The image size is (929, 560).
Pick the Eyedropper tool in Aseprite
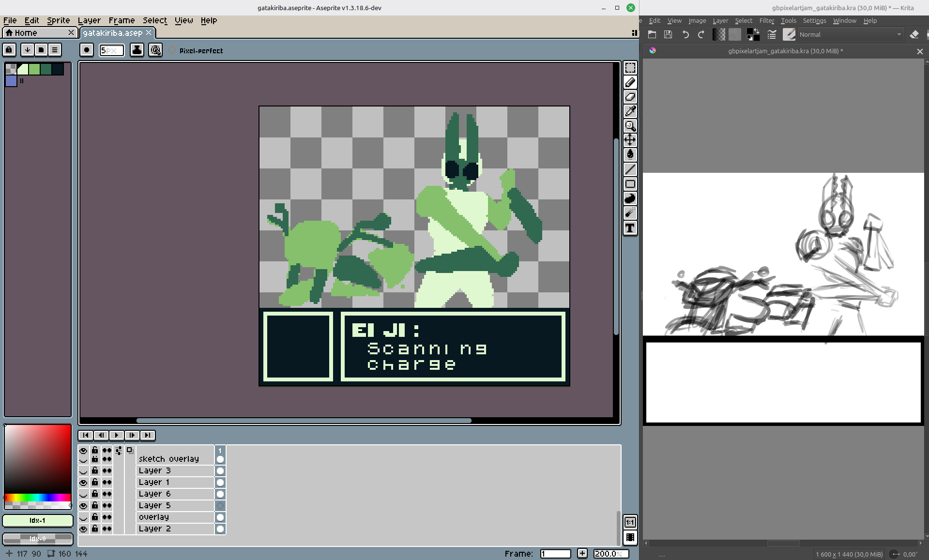(630, 111)
